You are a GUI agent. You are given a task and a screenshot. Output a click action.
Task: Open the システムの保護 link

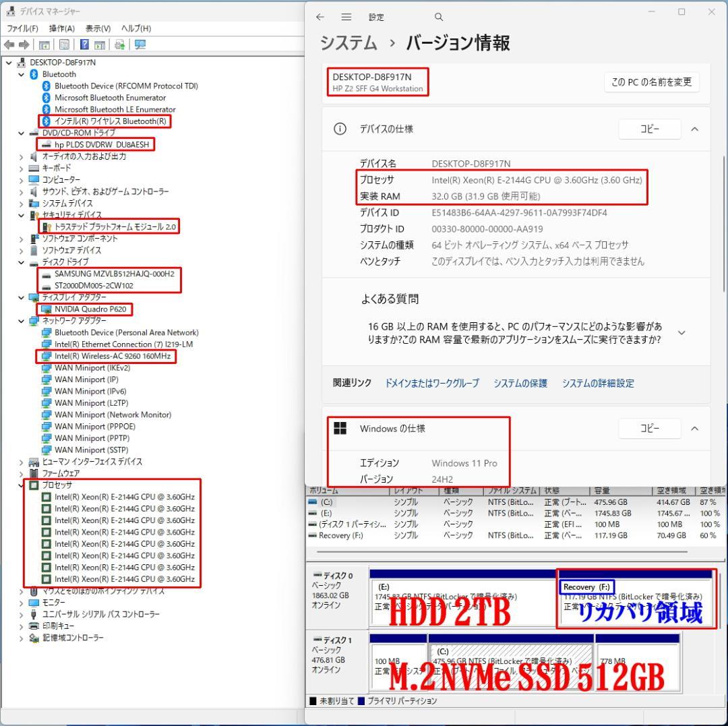520,383
